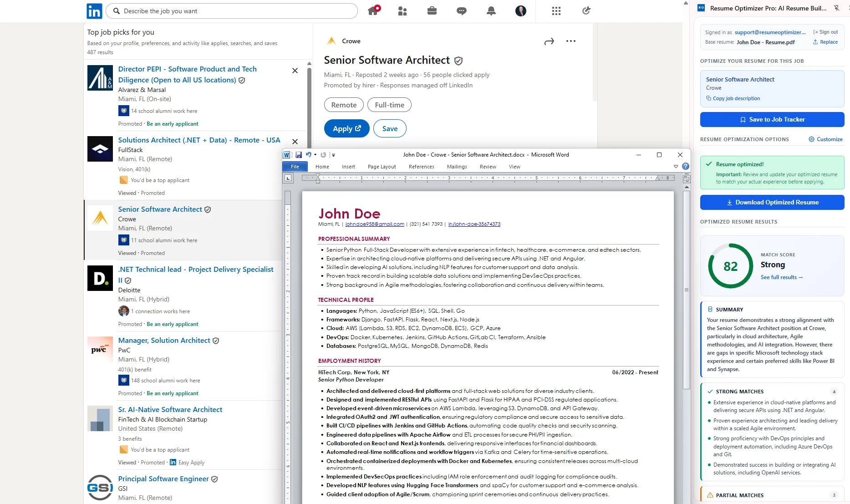The image size is (850, 504).
Task: Open LinkedIn Home icon with notification badge
Action: tap(374, 10)
